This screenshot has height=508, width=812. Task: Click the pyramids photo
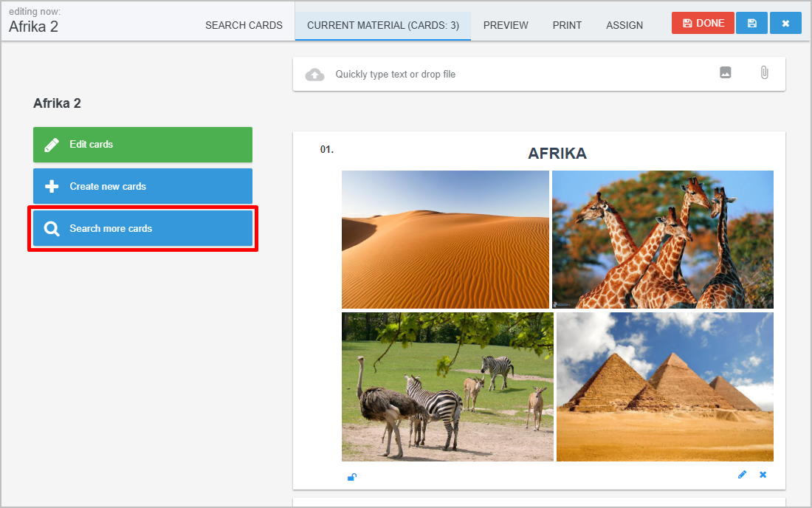(665, 387)
